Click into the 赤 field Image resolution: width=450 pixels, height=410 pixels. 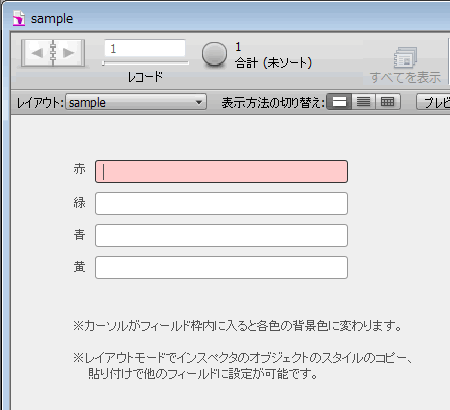click(221, 171)
